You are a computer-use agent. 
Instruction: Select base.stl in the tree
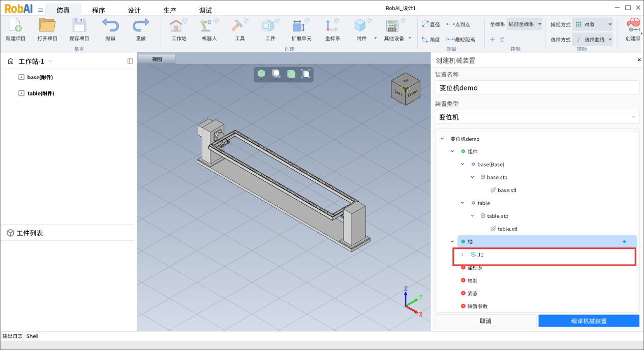(x=507, y=190)
